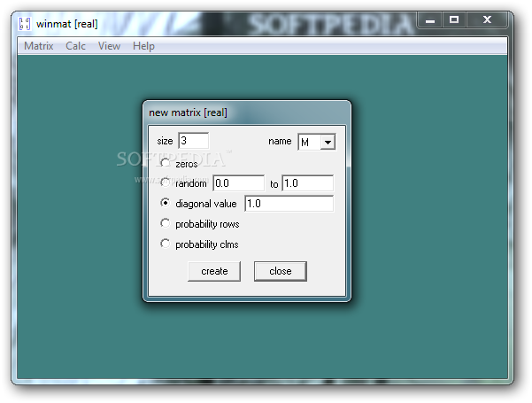Click the name field showing M
Screen dimensions: 532x403
[x=310, y=142]
